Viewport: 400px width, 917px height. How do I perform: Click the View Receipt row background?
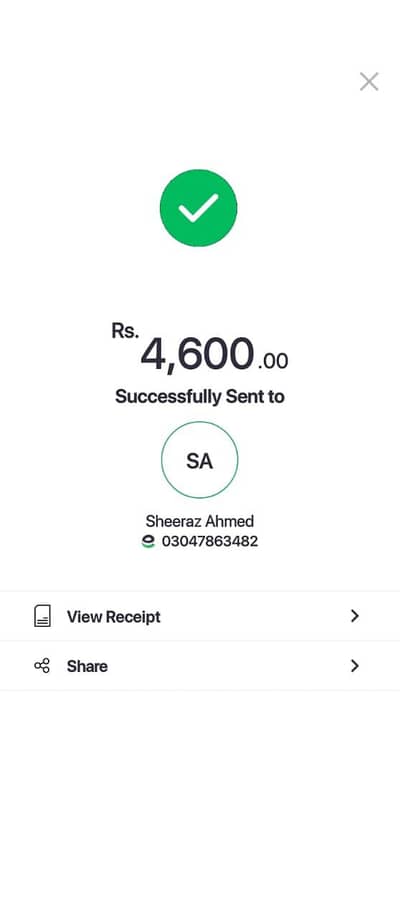pyautogui.click(x=200, y=616)
